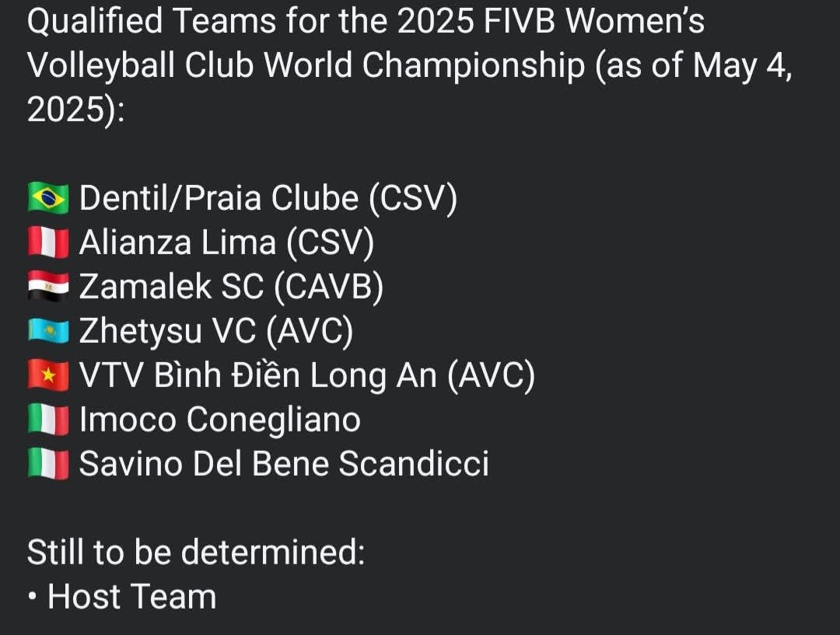Click the bullet before Host Team
This screenshot has height=635, width=840.
pyautogui.click(x=33, y=596)
